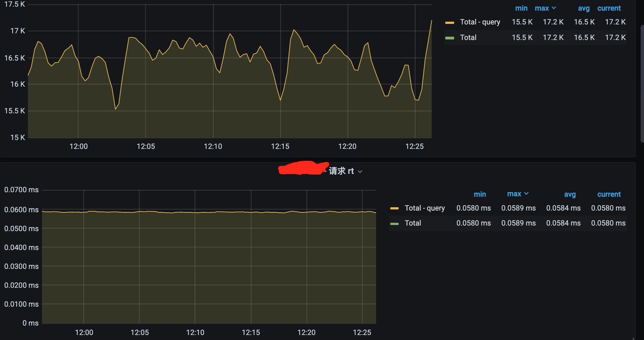Click the 0.0600 ms y-axis label

tap(21, 210)
